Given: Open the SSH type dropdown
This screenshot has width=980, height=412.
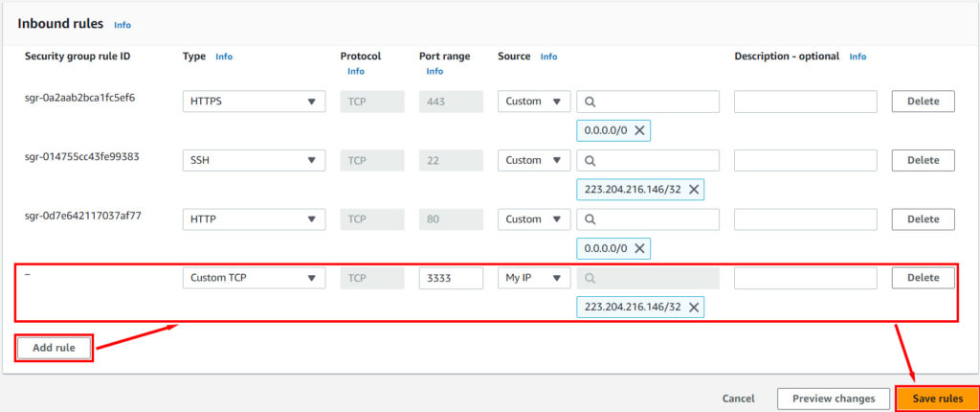Looking at the screenshot, I should pos(254,160).
